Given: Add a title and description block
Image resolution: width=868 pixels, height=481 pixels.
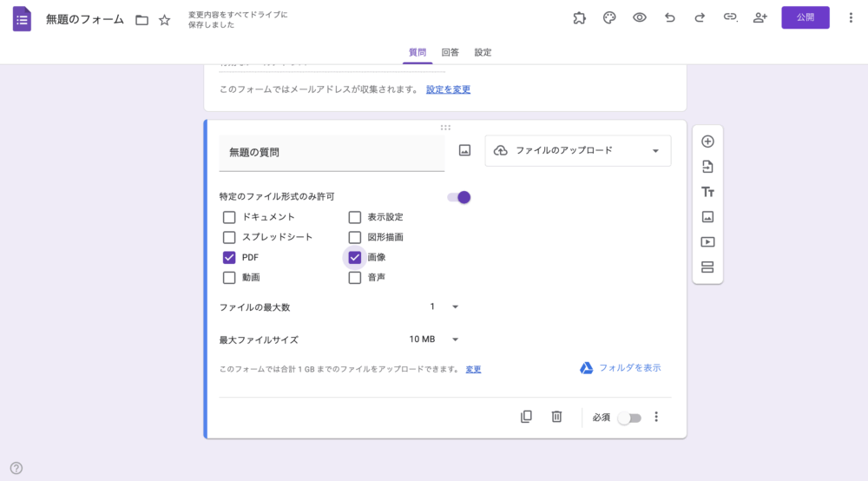Looking at the screenshot, I should (x=707, y=192).
